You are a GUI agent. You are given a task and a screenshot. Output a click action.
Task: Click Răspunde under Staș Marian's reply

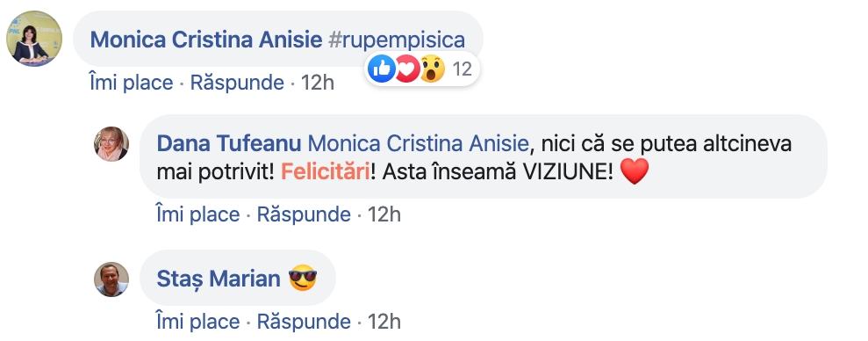pyautogui.click(x=304, y=321)
